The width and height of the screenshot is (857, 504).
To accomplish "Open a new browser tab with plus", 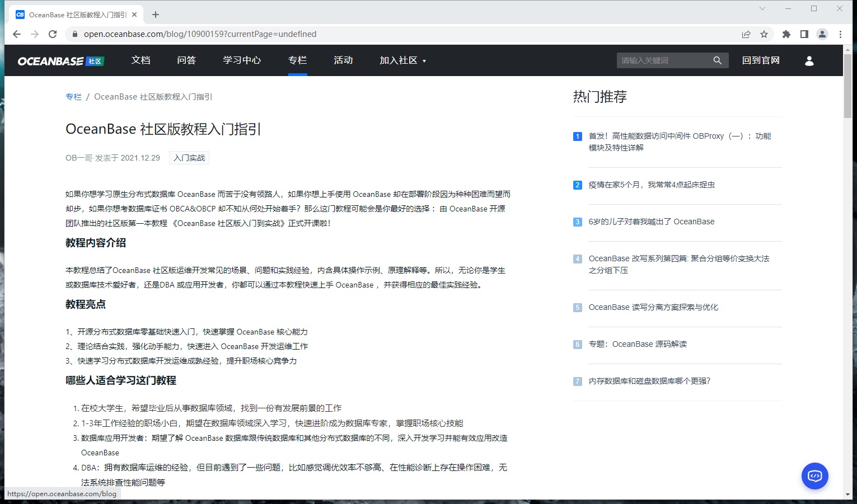I will 156,15.
